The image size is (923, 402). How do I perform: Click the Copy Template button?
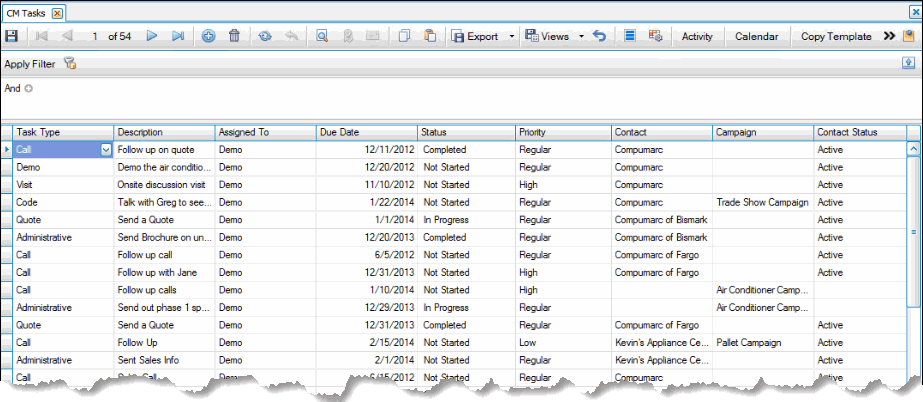(836, 36)
